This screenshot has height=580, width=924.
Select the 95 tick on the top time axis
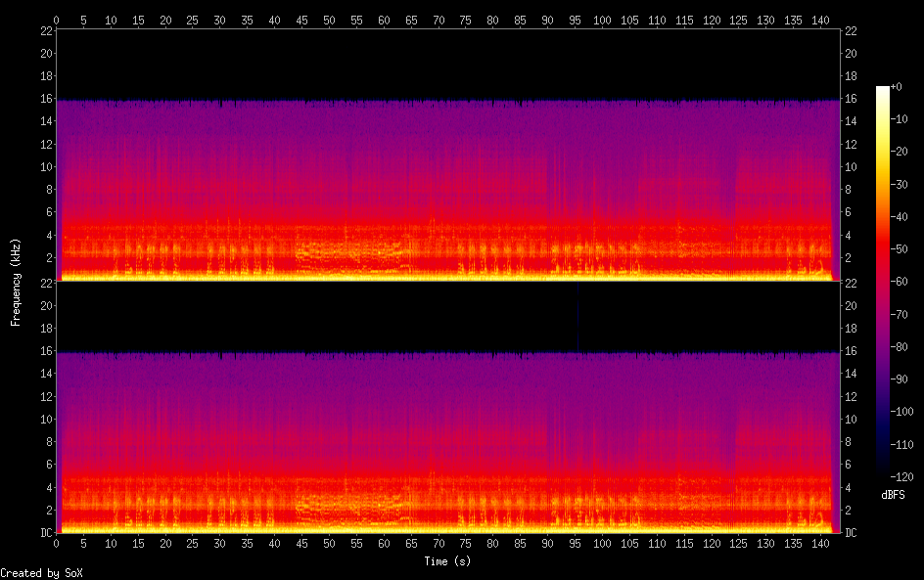pos(577,19)
